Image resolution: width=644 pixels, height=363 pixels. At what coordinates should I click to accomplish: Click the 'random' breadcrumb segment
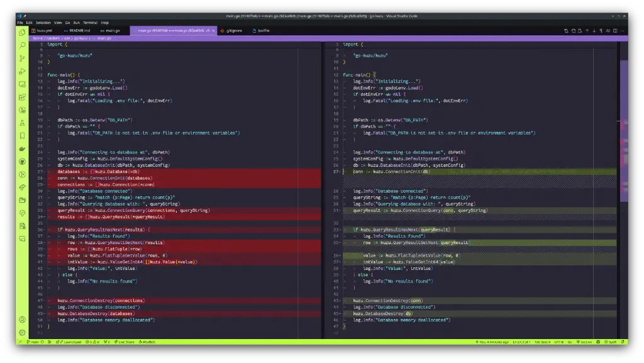[x=53, y=38]
